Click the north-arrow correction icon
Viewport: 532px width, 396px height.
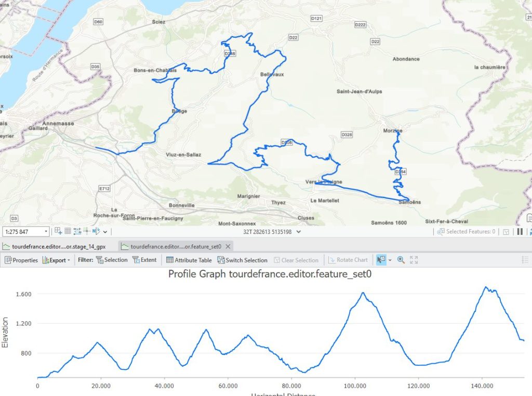(96, 231)
